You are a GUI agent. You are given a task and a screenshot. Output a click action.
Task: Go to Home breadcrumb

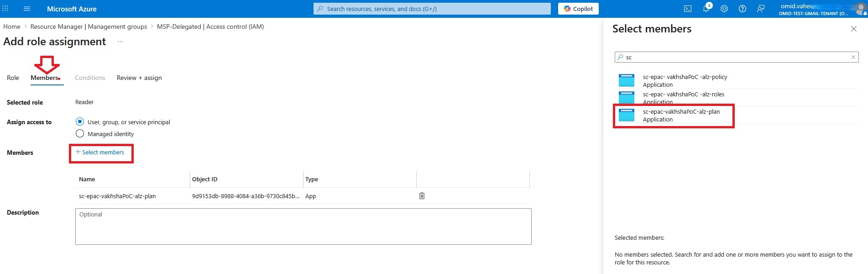point(12,26)
